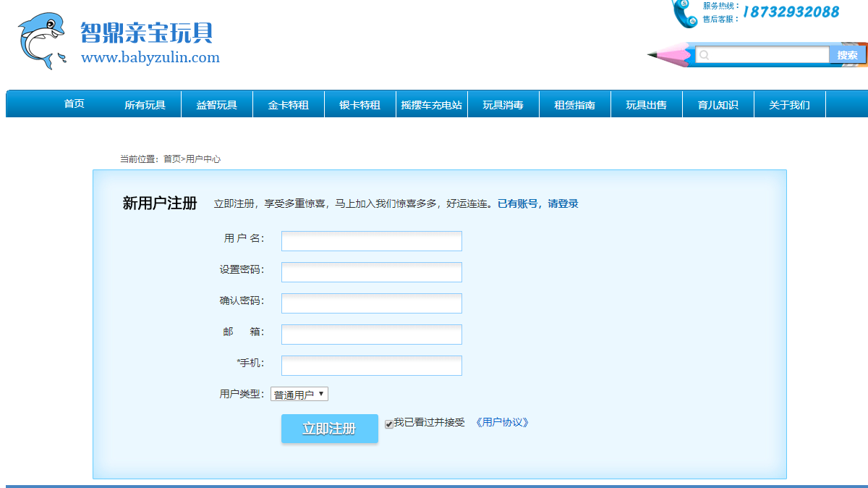Go to 所有玩具 menu item
Screen dimensions: 868x488
[145, 104]
